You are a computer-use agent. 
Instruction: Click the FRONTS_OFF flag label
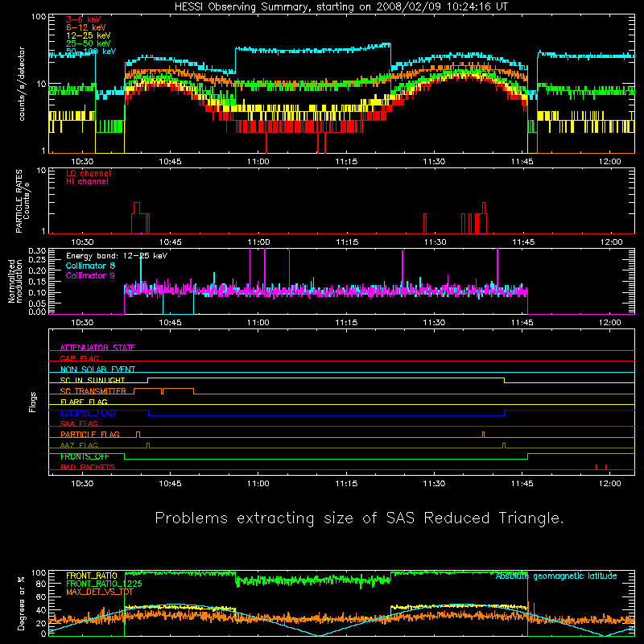[x=85, y=456]
